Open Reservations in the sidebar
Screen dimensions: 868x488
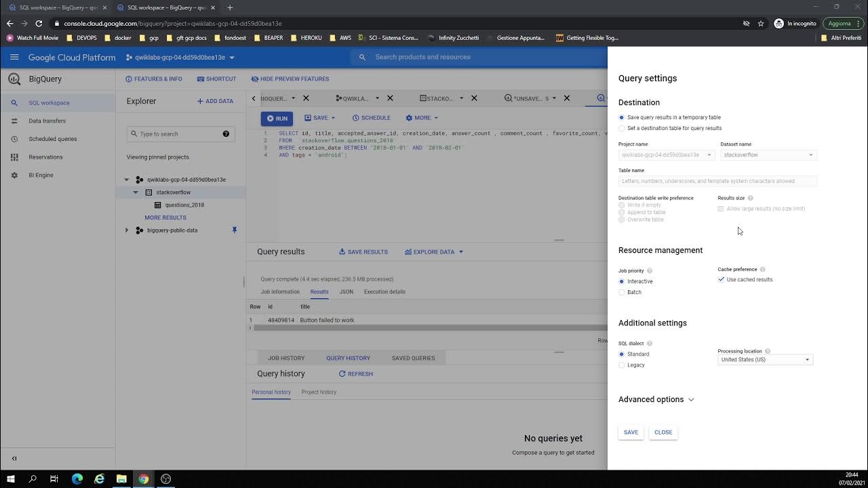pyautogui.click(x=58, y=157)
